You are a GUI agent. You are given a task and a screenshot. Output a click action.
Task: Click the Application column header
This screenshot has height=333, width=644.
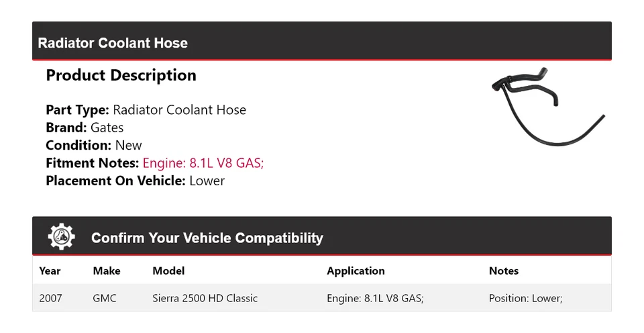pos(356,271)
